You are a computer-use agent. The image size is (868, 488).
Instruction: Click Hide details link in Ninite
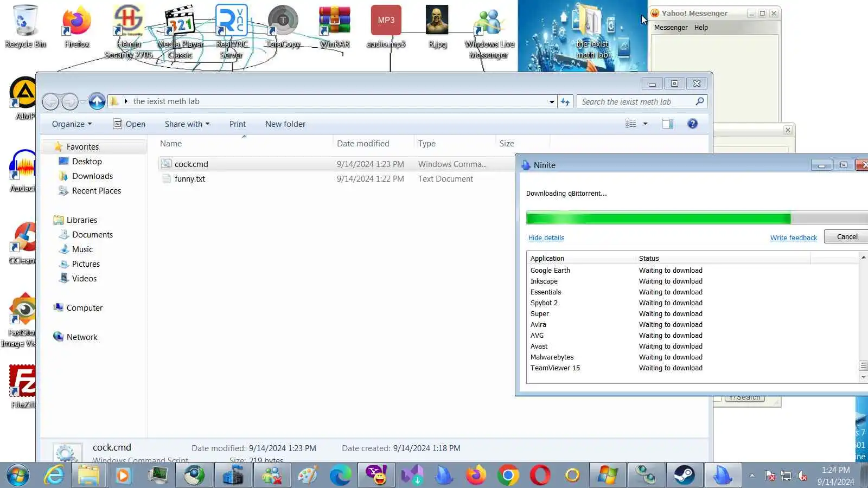(546, 237)
